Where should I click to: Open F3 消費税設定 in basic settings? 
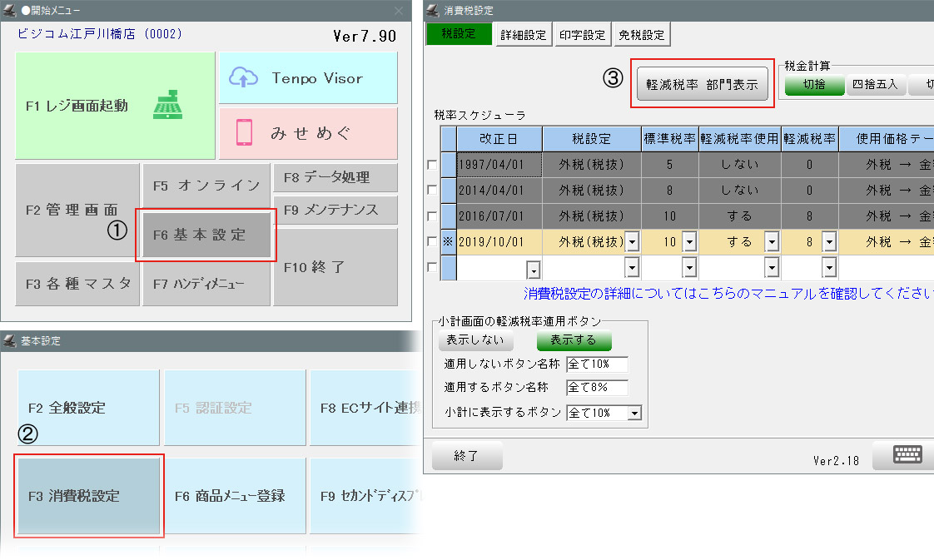[88, 496]
